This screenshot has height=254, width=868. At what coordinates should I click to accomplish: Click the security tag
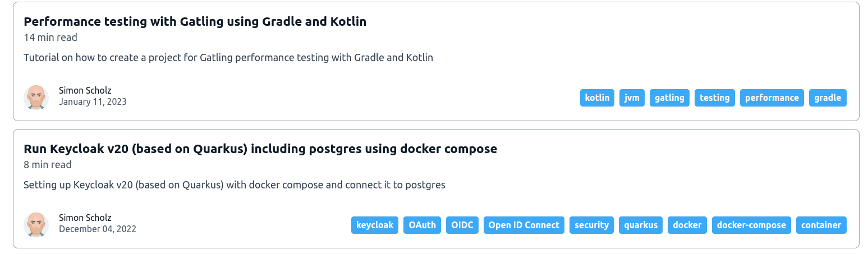[591, 225]
